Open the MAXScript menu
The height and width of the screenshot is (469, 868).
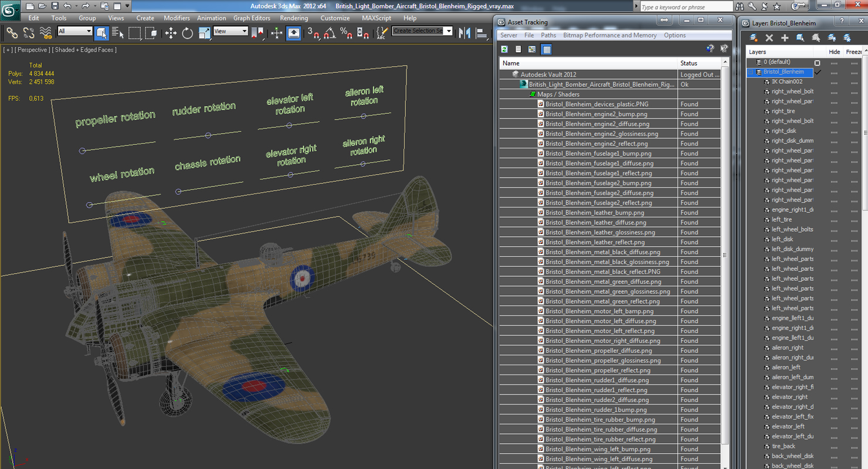coord(377,18)
